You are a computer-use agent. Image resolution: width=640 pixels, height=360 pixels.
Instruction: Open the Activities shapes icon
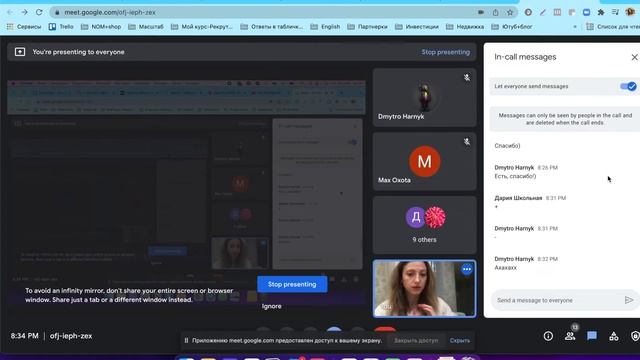613,336
